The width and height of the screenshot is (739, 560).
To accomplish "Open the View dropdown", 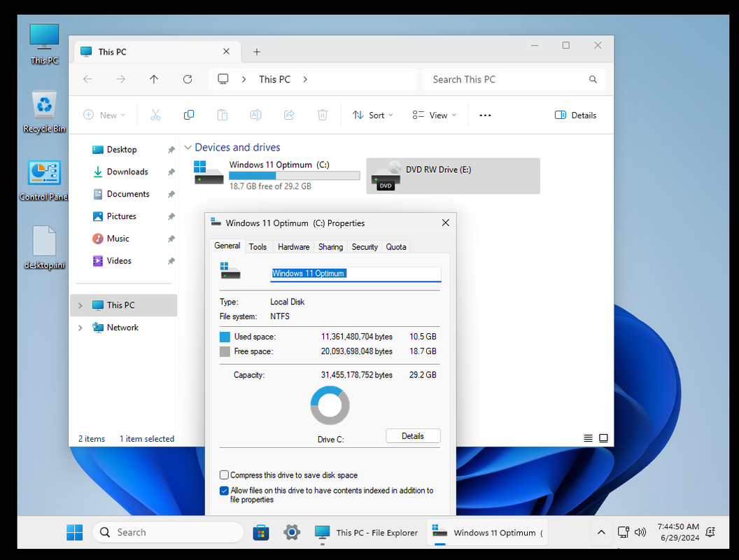I will (435, 115).
